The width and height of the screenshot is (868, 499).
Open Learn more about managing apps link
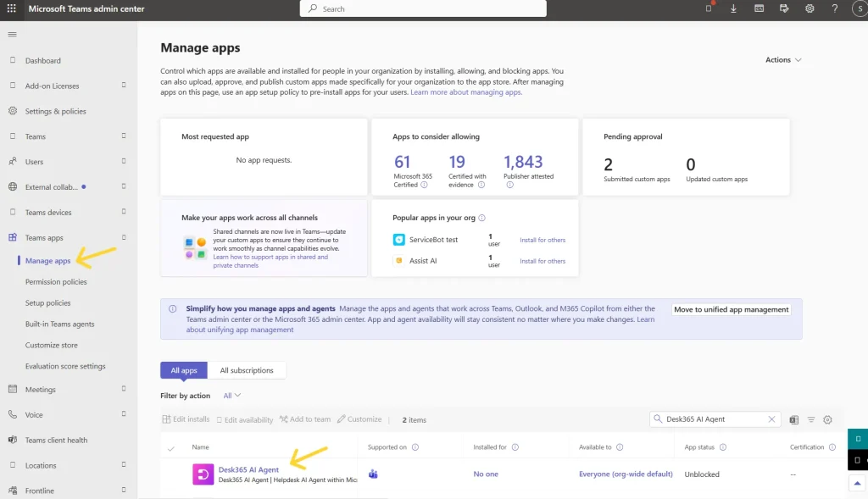pyautogui.click(x=466, y=92)
